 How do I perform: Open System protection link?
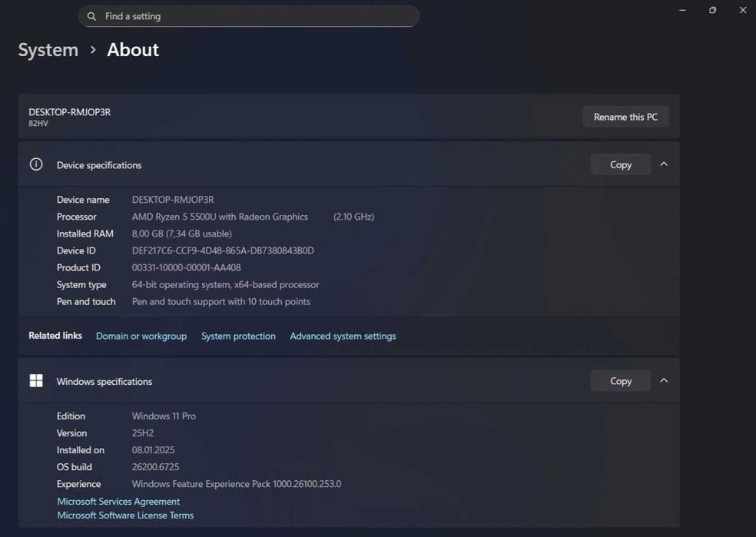239,336
